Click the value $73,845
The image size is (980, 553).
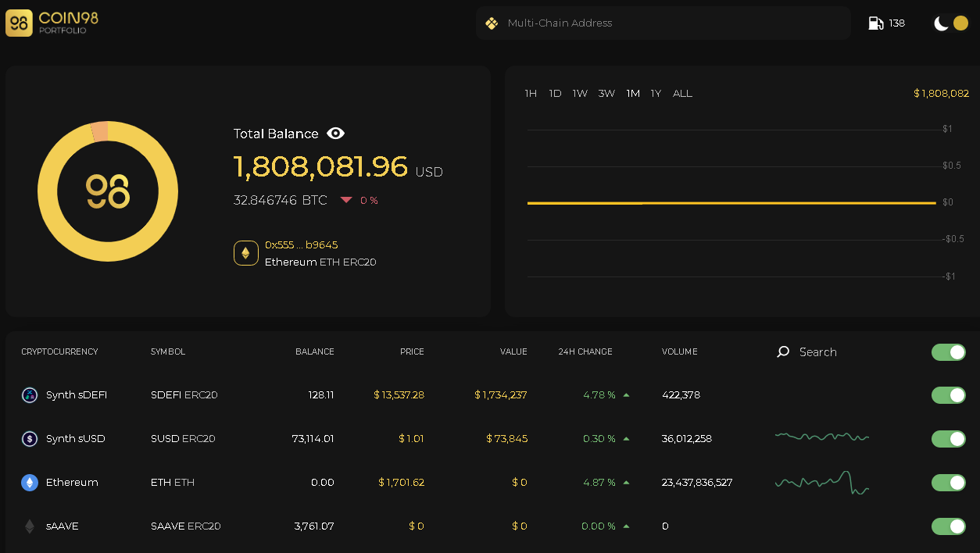506,439
